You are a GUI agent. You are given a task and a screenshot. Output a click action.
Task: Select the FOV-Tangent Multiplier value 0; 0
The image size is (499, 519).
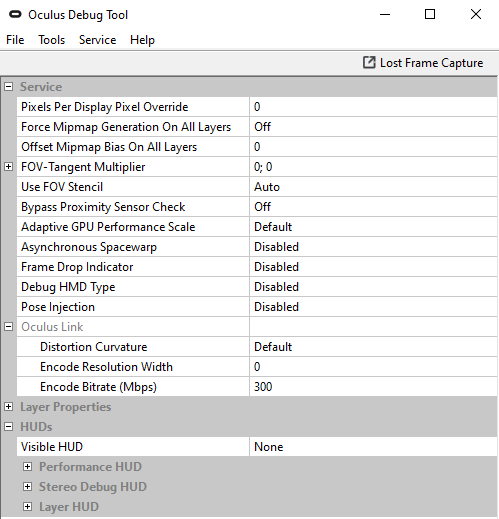(373, 167)
